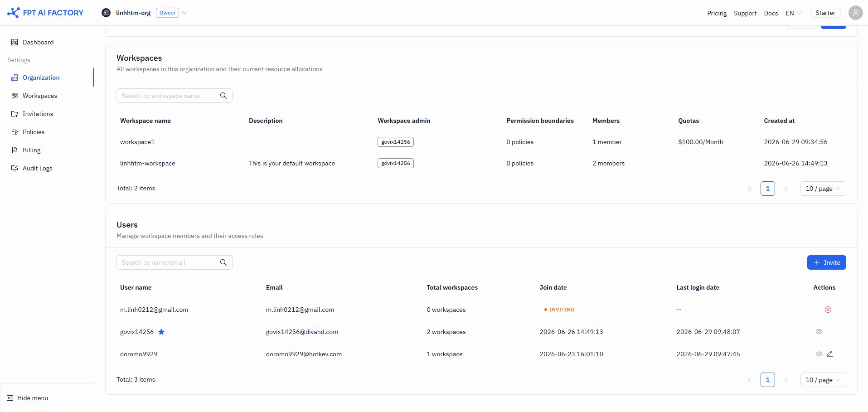The image size is (868, 412).
Task: Open the Pricing link
Action: click(717, 13)
